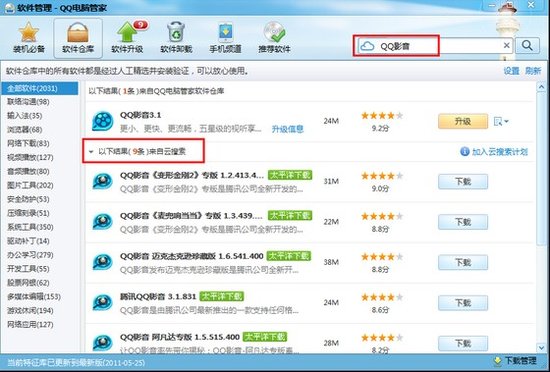Select 浏览器(68) category
Image resolution: width=550 pixels, height=372 pixels.
point(25,130)
